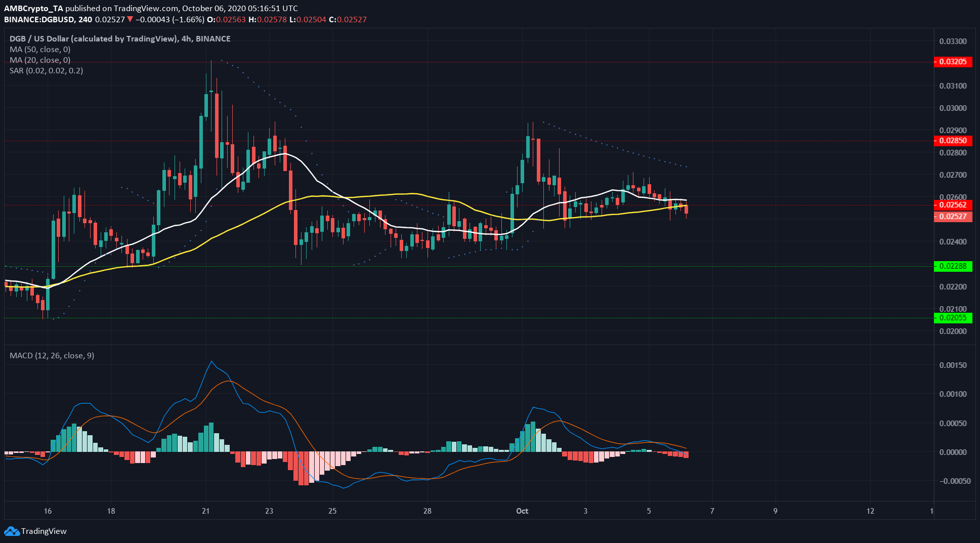Click the date label 21 on time axis
The height and width of the screenshot is (543, 980).
205,511
